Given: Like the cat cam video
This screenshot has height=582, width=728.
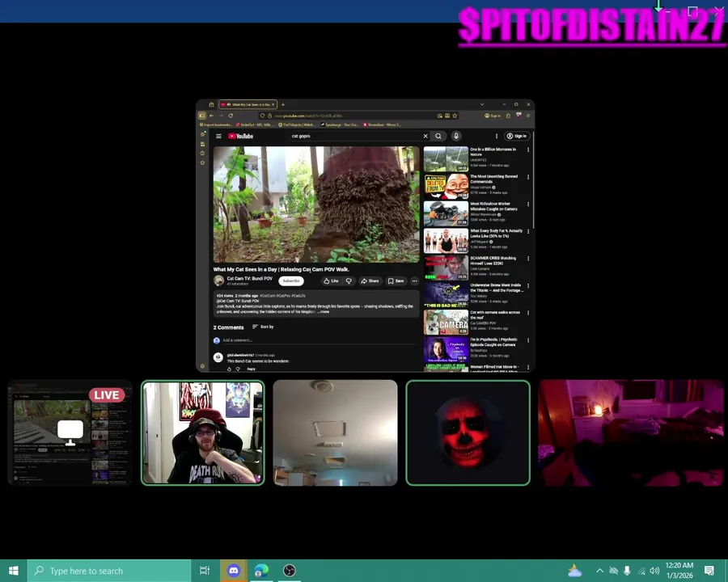Looking at the screenshot, I should point(331,280).
